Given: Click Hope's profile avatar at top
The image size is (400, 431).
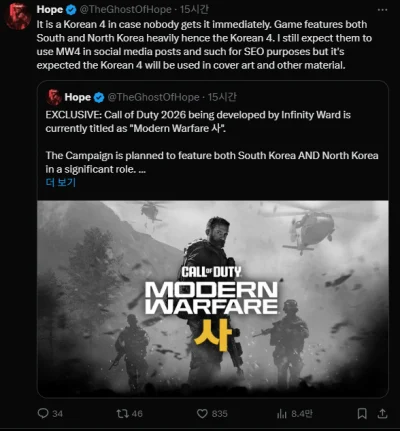Looking at the screenshot, I should [18, 16].
